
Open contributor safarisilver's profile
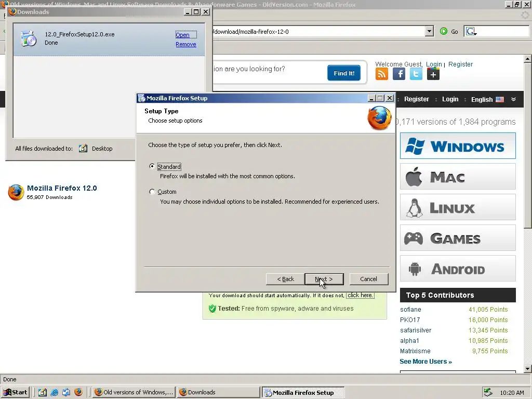click(416, 330)
